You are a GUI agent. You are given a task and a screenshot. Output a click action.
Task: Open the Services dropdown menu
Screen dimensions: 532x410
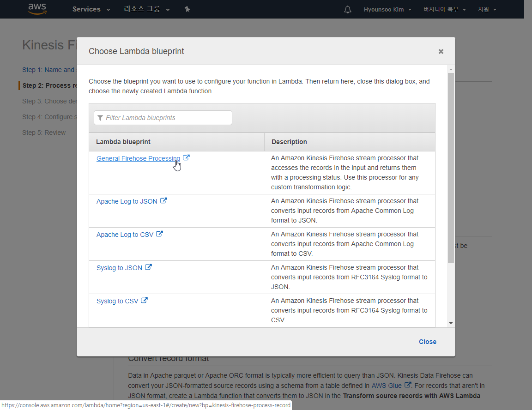point(91,9)
